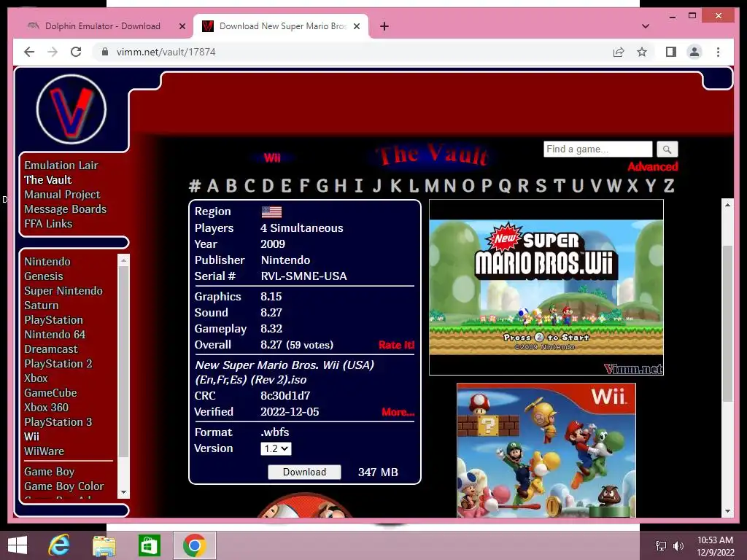Viewport: 747px width, 560px height.
Task: Click the game search magnifier button
Action: (x=667, y=149)
